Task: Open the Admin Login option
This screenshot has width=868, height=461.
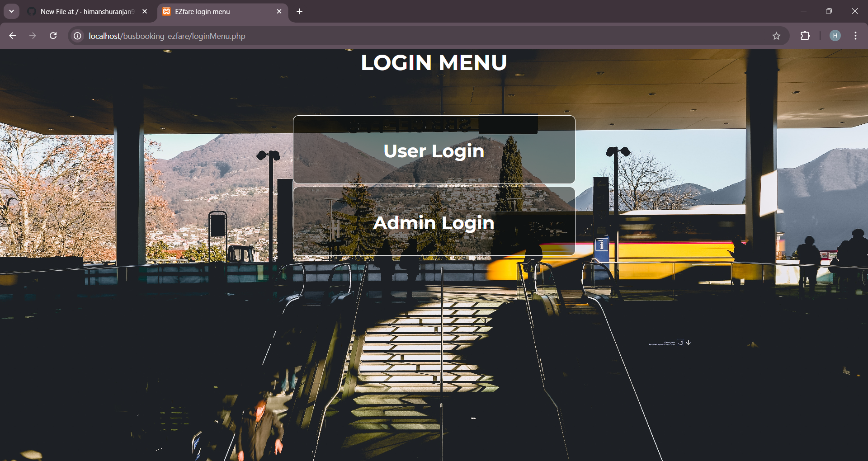Action: tap(434, 222)
